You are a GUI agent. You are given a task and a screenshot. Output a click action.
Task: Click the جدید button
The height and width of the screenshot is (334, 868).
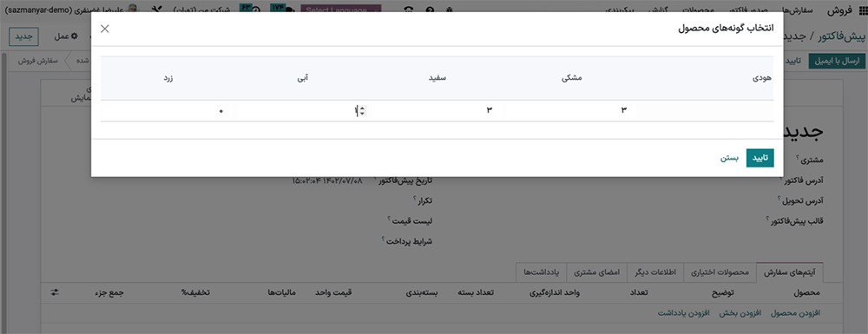pos(23,36)
